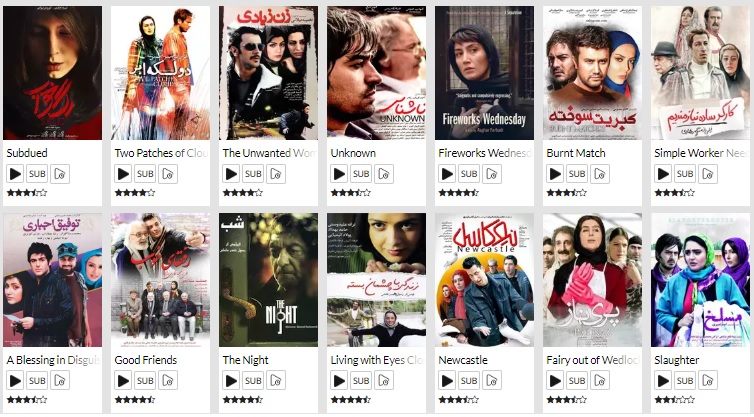Click the SUB button under Unknown
Viewport: 754px width, 417px height.
click(361, 174)
